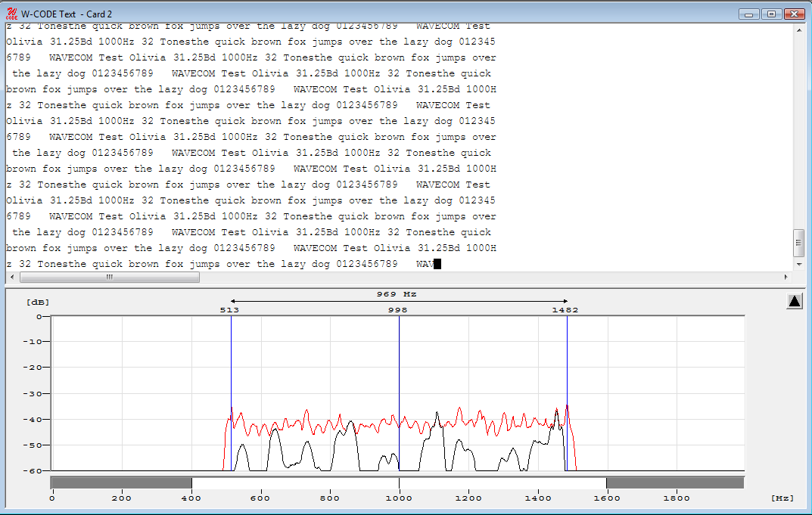Click the text cursor block after 'WAV'
The width and height of the screenshot is (812, 515).
(437, 264)
